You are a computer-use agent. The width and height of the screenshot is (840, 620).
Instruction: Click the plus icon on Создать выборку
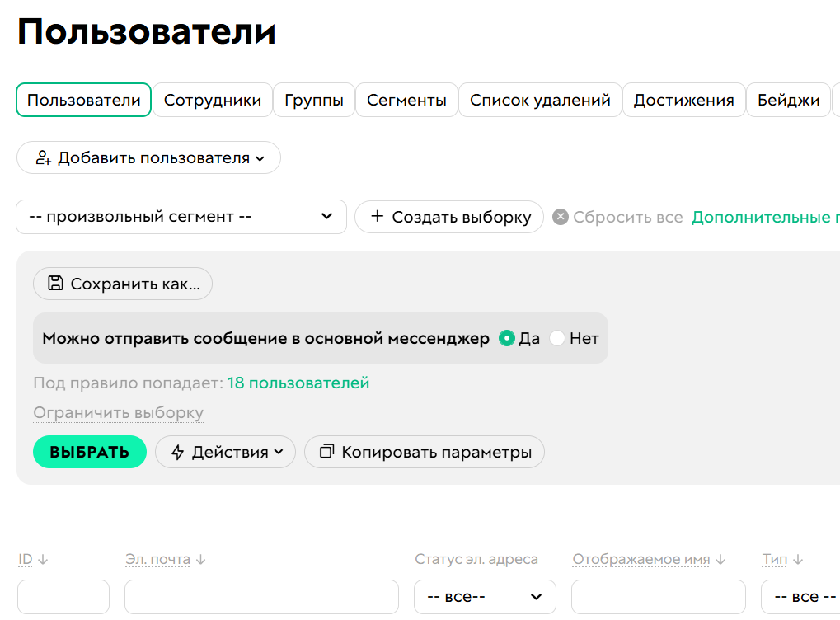coord(378,216)
